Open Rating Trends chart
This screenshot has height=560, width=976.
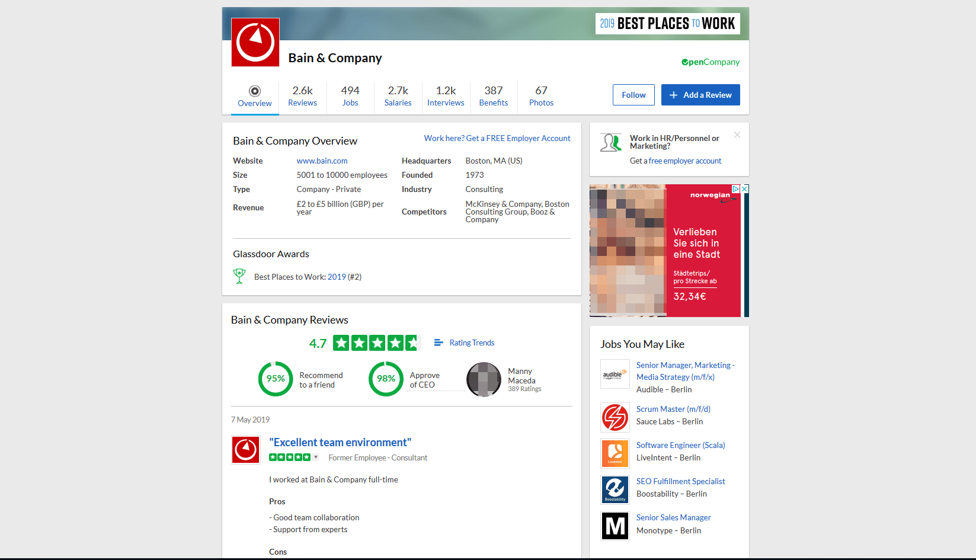[x=465, y=343]
